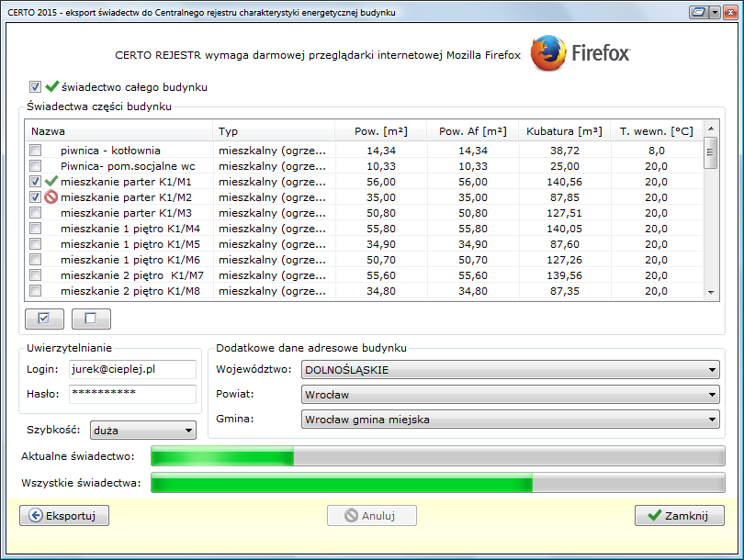Check the Piwnica- pom.socjalne wc row
The width and height of the screenshot is (744, 560).
pos(35,166)
